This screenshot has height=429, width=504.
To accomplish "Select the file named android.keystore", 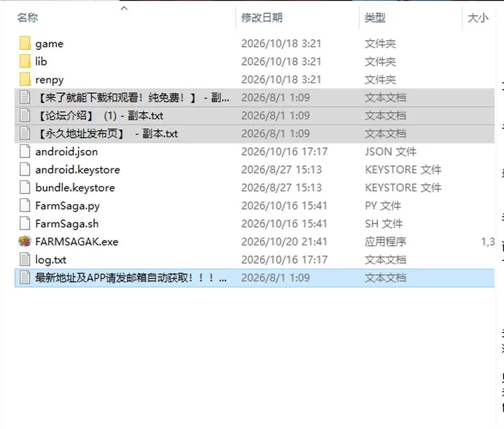I will [x=78, y=169].
